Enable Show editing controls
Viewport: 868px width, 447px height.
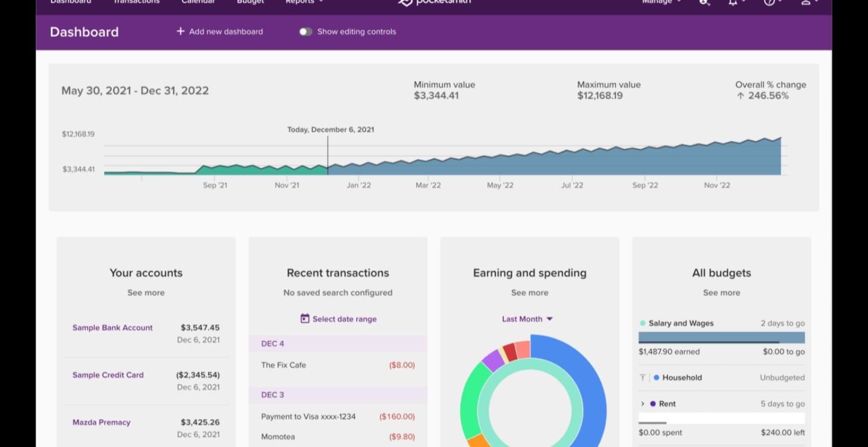click(x=305, y=32)
